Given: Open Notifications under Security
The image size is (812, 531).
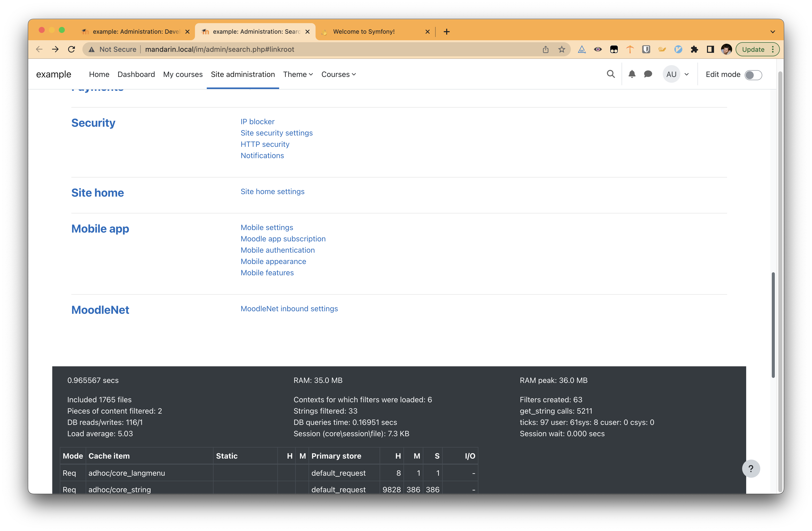Looking at the screenshot, I should 262,155.
